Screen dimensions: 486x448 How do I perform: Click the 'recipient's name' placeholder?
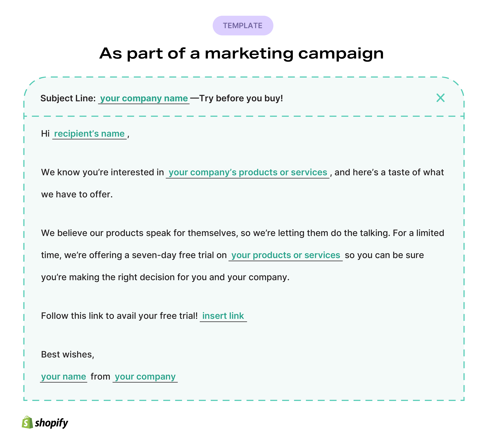click(x=89, y=134)
